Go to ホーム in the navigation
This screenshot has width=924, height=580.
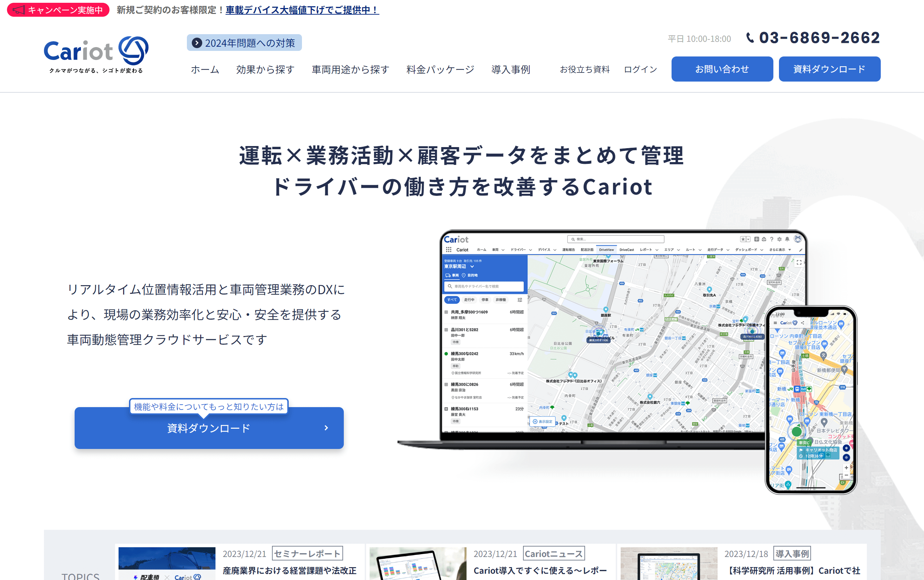(x=205, y=69)
